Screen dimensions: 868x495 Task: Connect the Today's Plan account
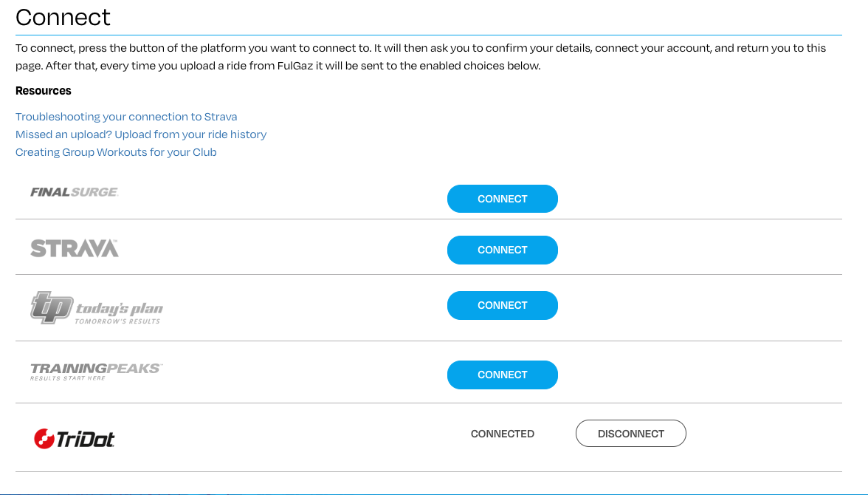click(x=502, y=305)
